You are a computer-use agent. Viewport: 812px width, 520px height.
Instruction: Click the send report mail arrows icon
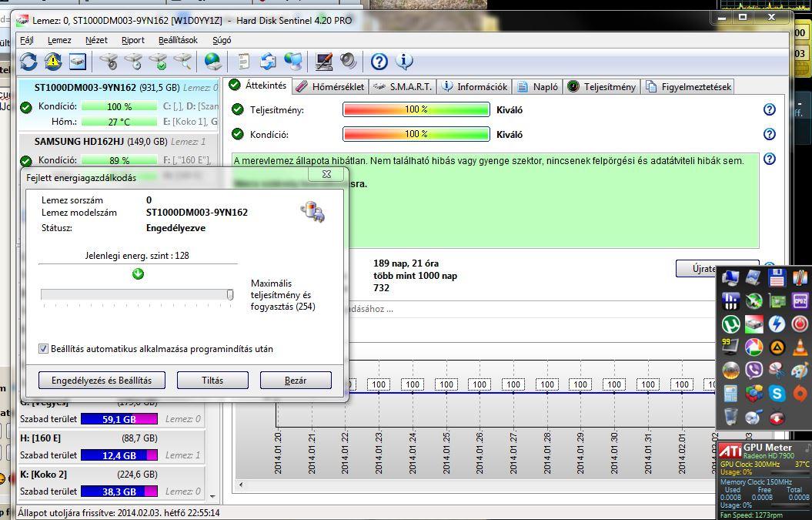268,62
